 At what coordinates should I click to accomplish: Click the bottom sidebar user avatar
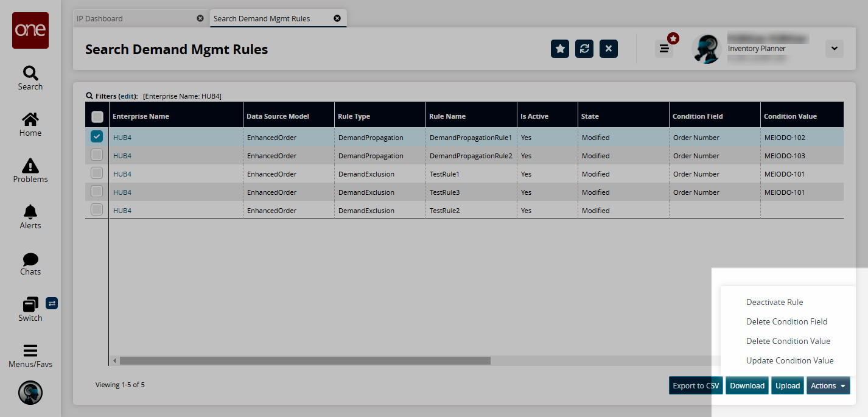[30, 393]
